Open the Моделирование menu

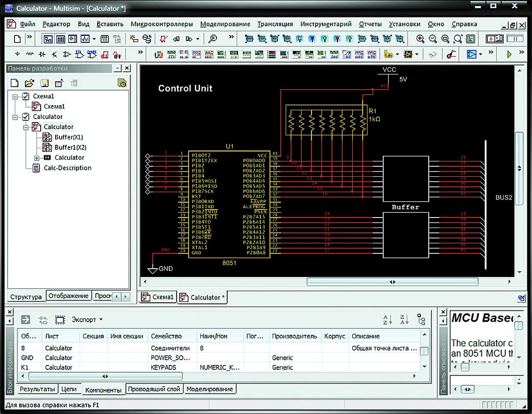pos(225,24)
